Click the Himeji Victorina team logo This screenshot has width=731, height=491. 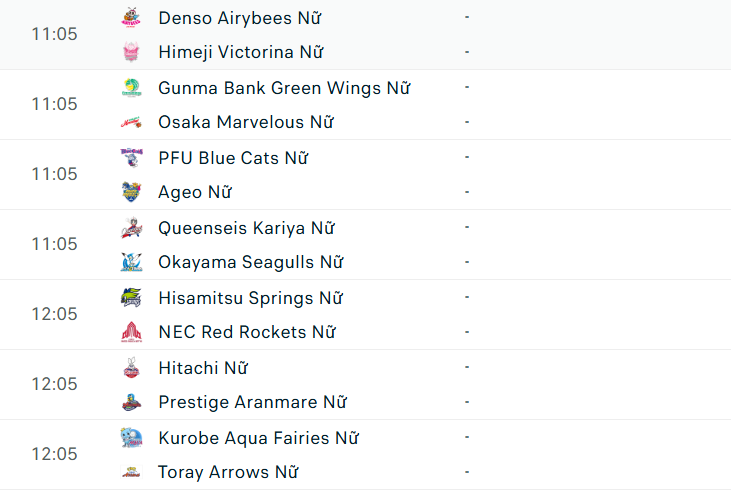tap(131, 52)
